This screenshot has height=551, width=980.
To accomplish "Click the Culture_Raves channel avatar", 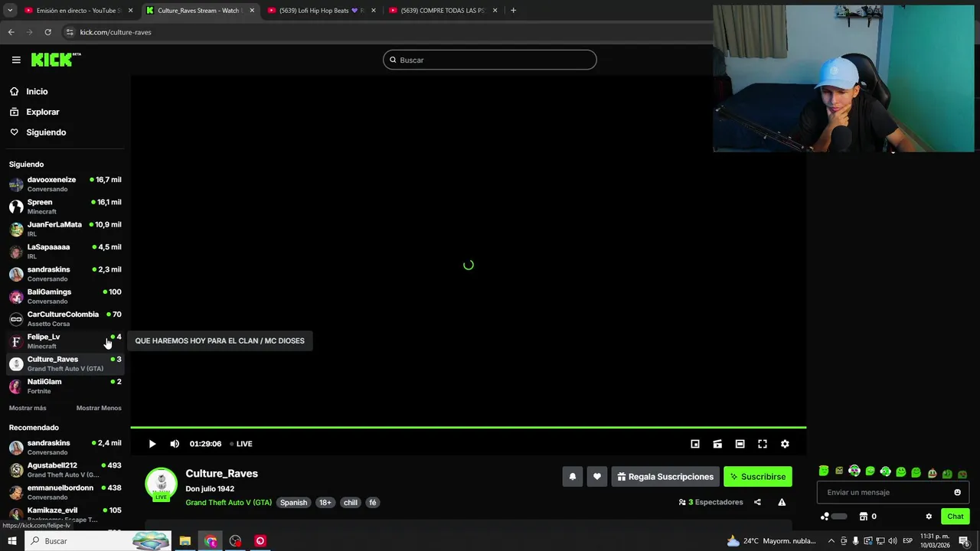I will point(161,484).
